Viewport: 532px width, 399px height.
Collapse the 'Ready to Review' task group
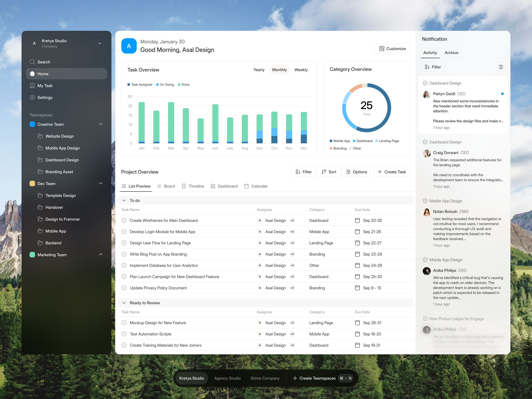point(124,303)
